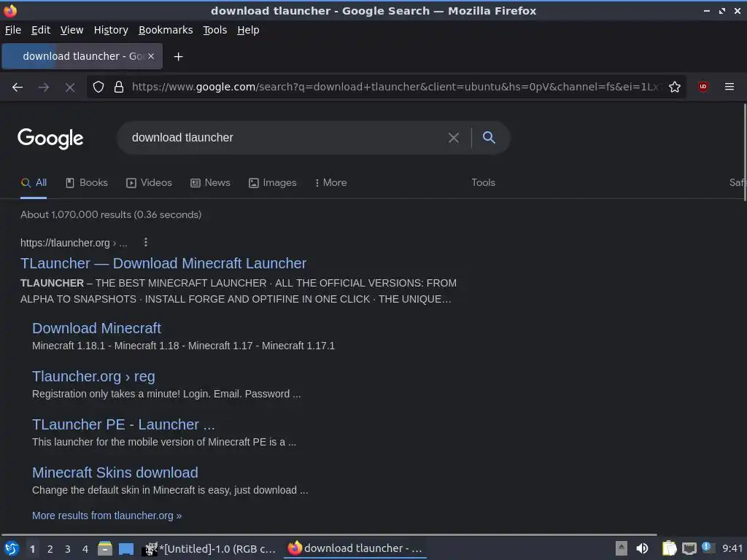This screenshot has width=747, height=560.
Task: Open the Lubuntu application menu
Action: pyautogui.click(x=12, y=548)
